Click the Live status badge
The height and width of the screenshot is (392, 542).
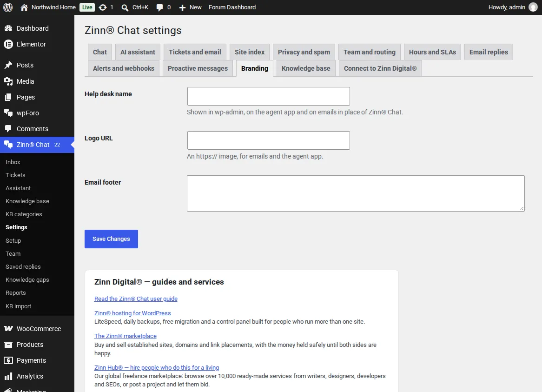point(87,7)
